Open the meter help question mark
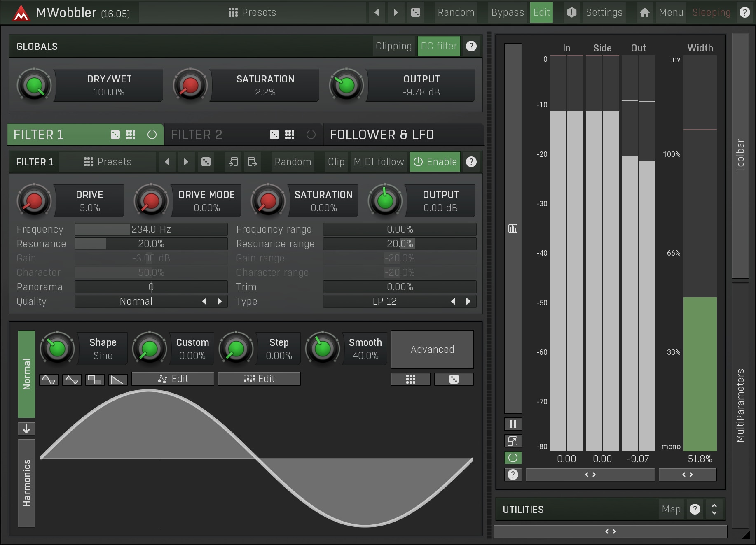 click(513, 475)
